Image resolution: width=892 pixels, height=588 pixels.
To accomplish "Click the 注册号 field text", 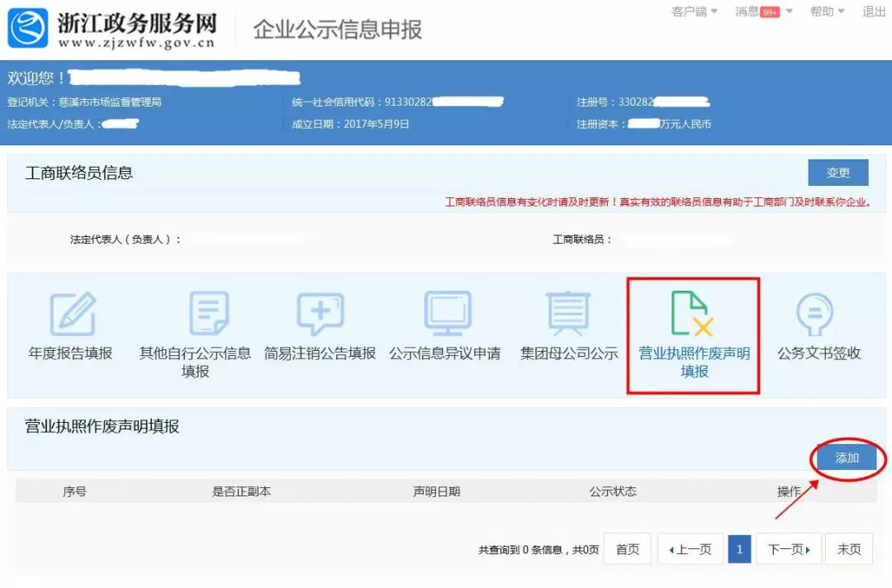I will point(643,102).
